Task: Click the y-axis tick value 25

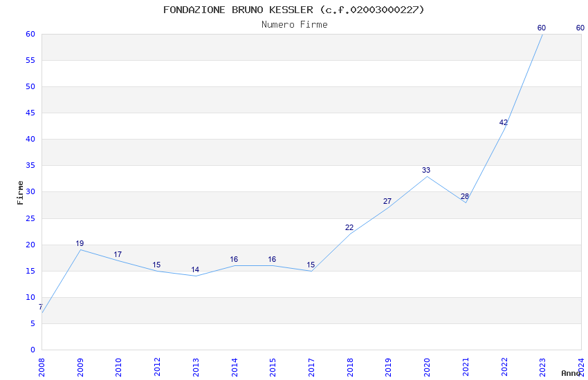Action: coord(30,218)
